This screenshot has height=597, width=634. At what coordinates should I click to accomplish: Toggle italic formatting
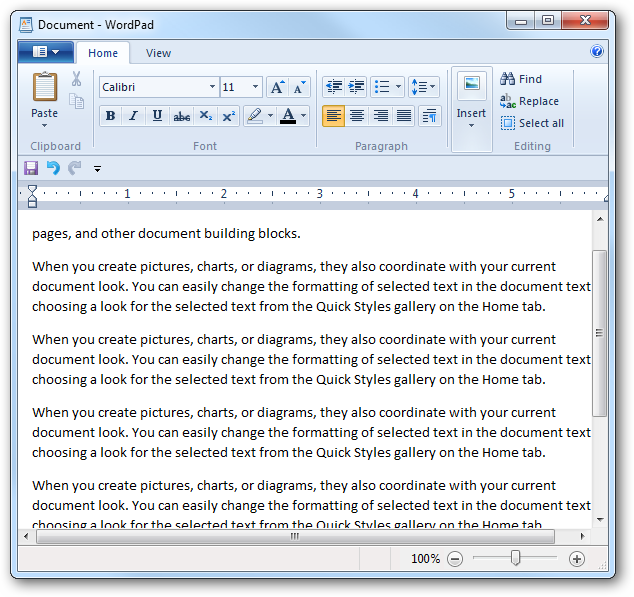point(133,116)
